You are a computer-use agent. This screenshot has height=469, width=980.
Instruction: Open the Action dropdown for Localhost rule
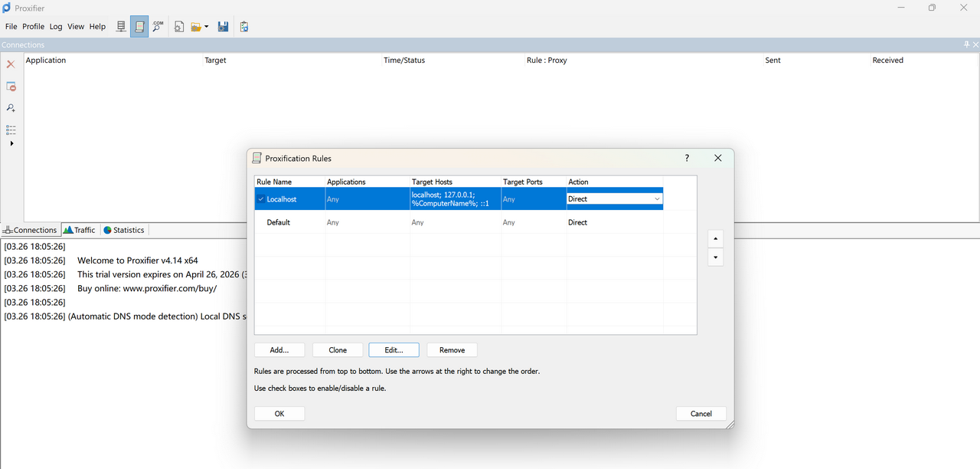point(656,199)
